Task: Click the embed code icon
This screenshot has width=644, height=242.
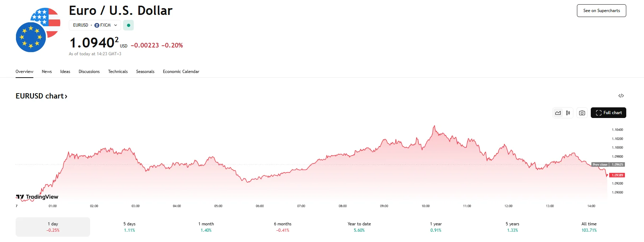Action: [621, 96]
